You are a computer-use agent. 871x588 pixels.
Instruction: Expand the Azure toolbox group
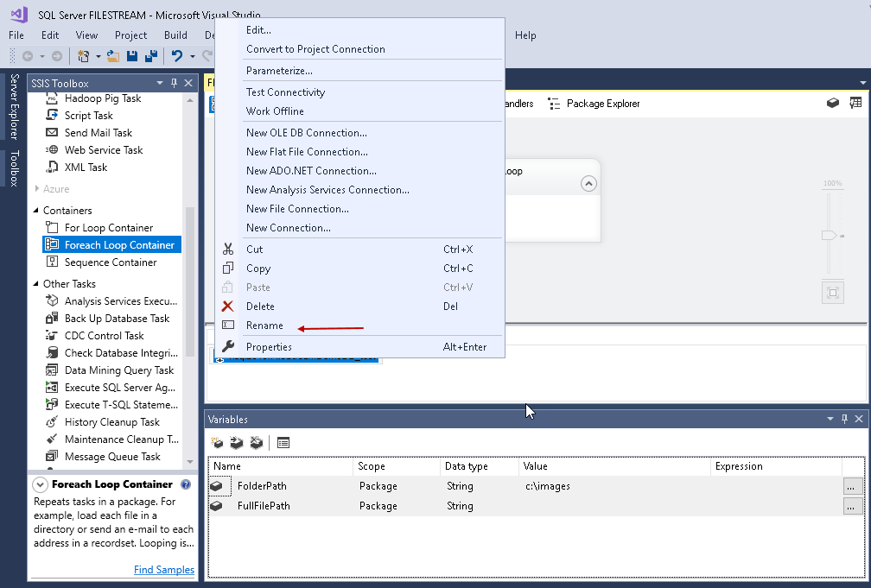click(36, 189)
